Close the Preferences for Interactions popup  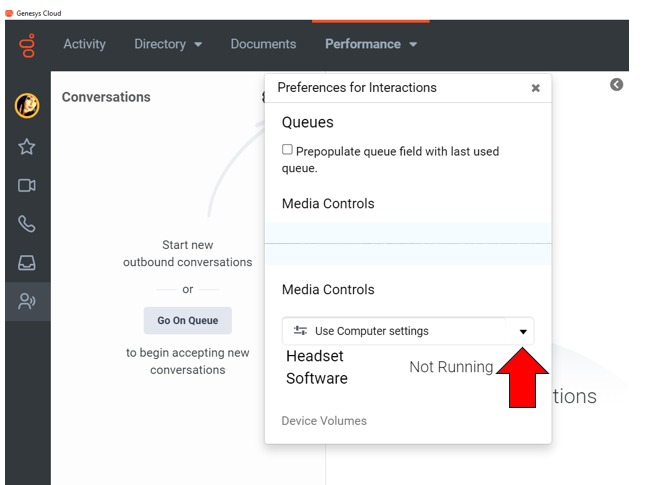tap(535, 88)
